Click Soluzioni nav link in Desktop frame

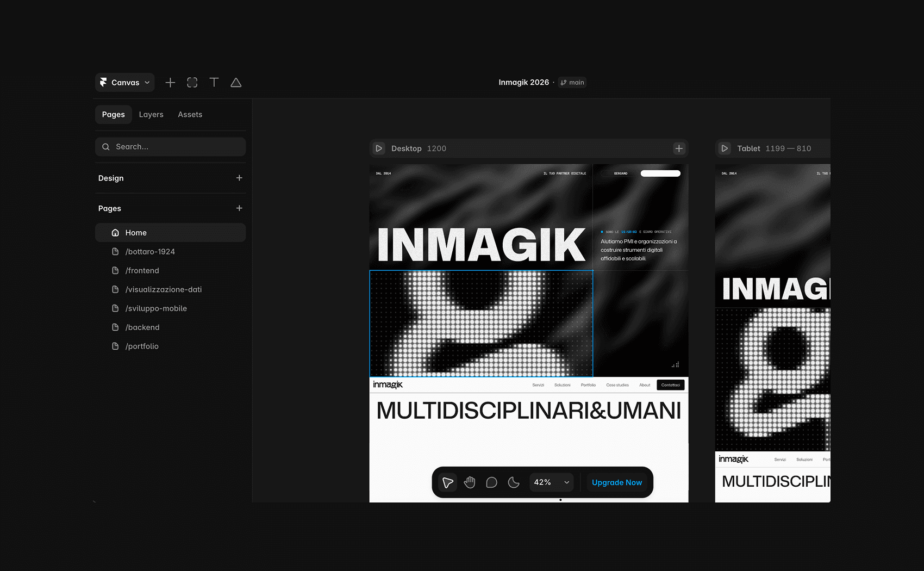pyautogui.click(x=563, y=385)
